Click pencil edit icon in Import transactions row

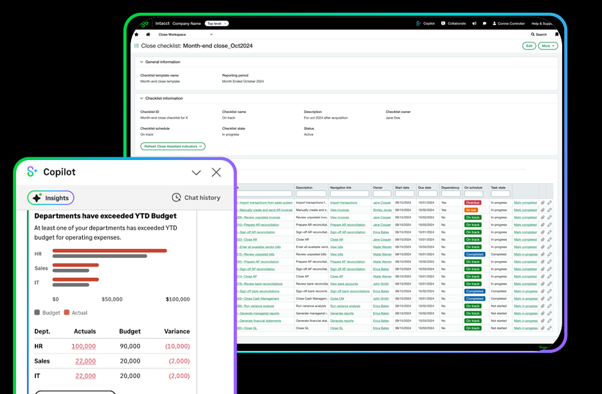549,202
